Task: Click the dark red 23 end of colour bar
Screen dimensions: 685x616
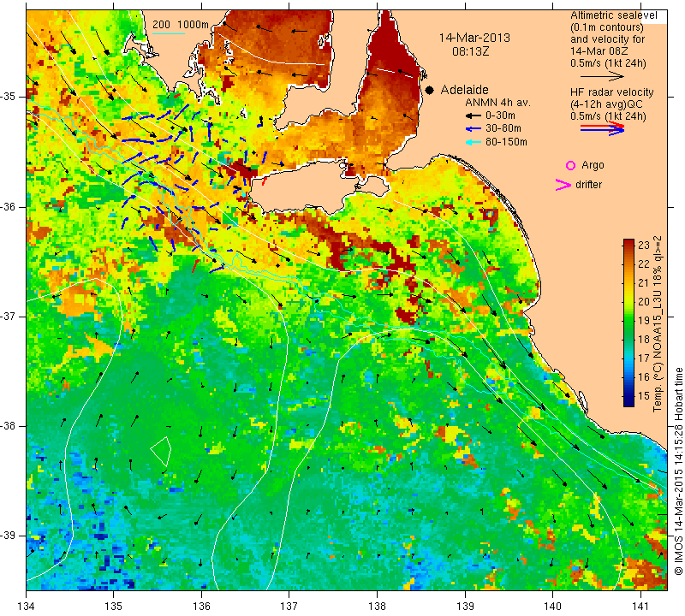Action: point(628,241)
